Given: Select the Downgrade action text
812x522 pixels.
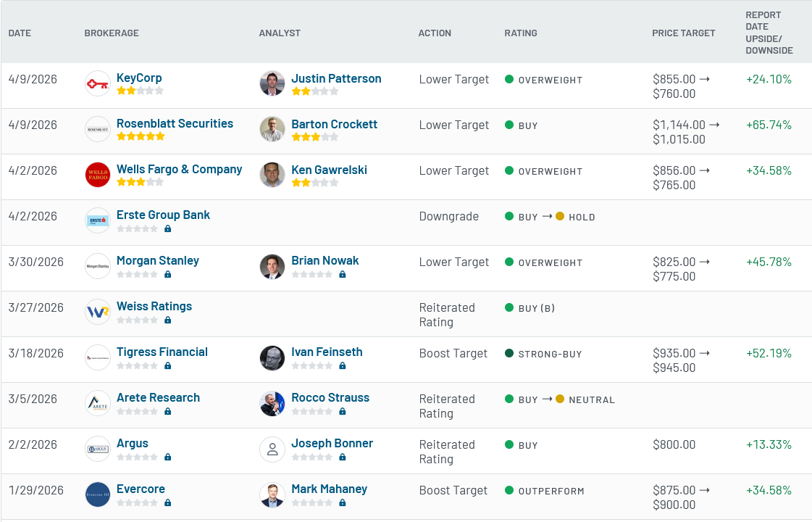Looking at the screenshot, I should click(x=449, y=216).
